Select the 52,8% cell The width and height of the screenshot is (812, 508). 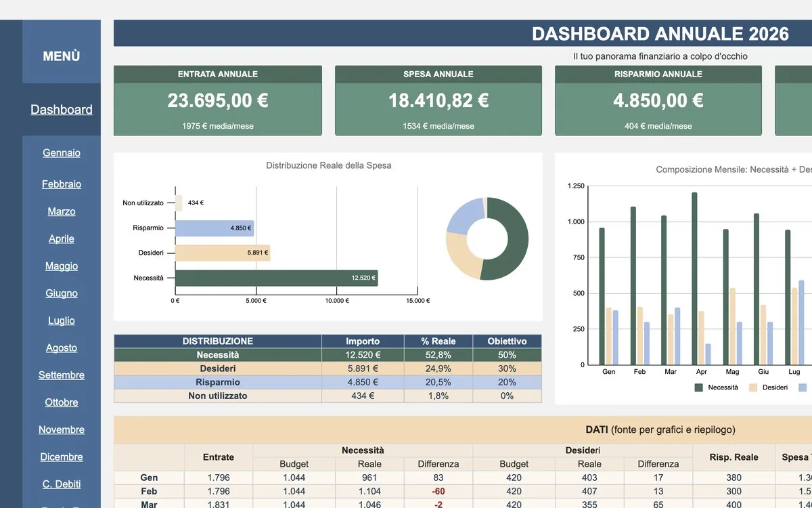point(438,355)
